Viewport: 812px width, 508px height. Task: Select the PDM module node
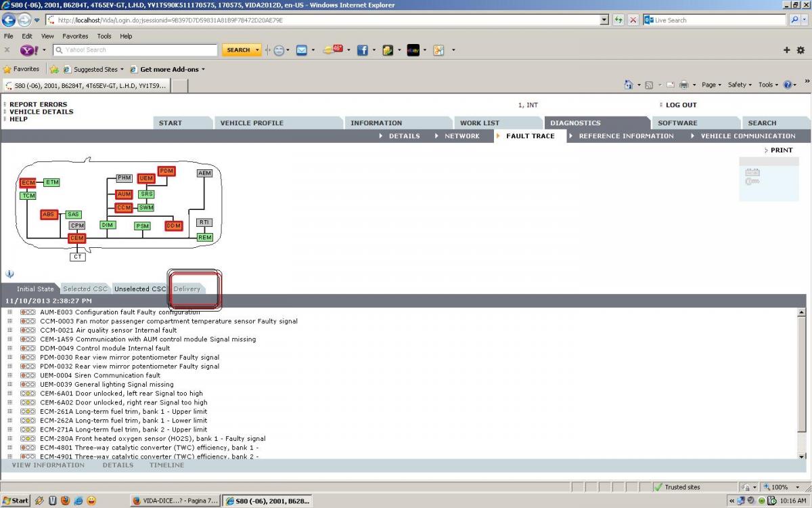pos(166,171)
